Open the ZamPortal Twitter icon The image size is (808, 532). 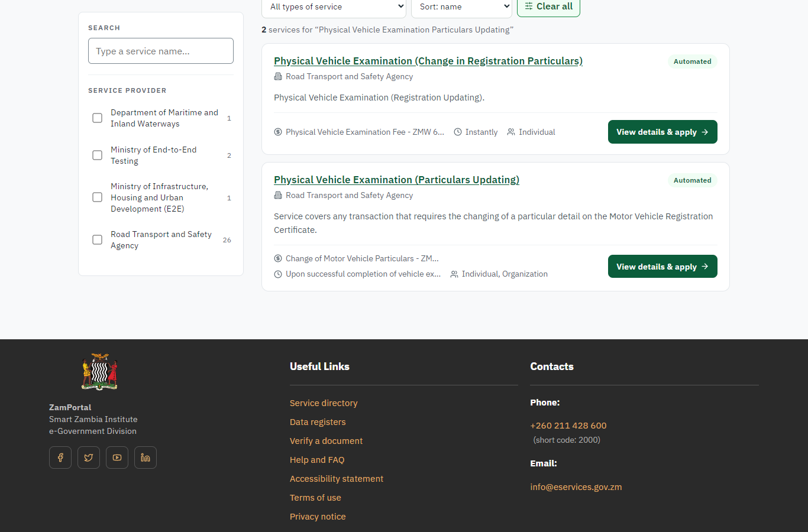89,458
